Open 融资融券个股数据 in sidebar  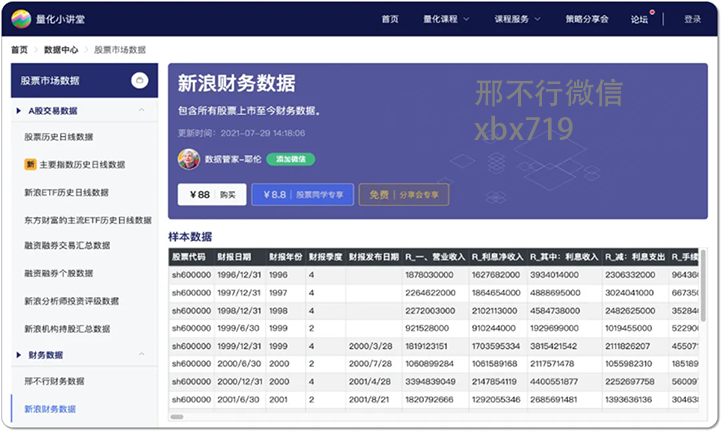pyautogui.click(x=58, y=273)
